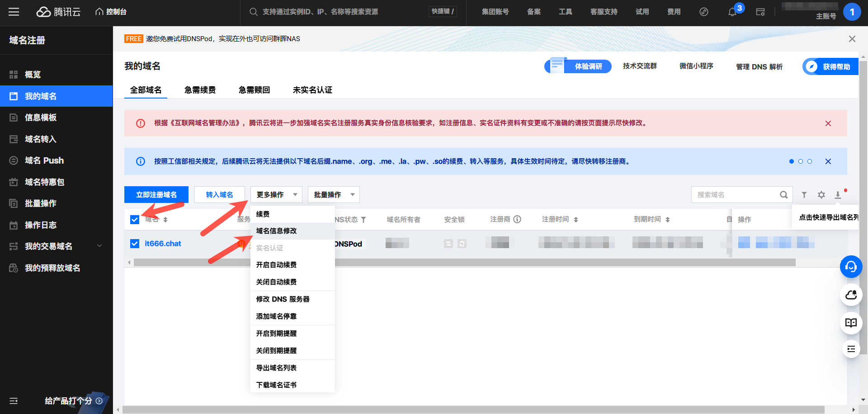Open the it666.chat domain link
The image size is (868, 414).
coord(163,244)
